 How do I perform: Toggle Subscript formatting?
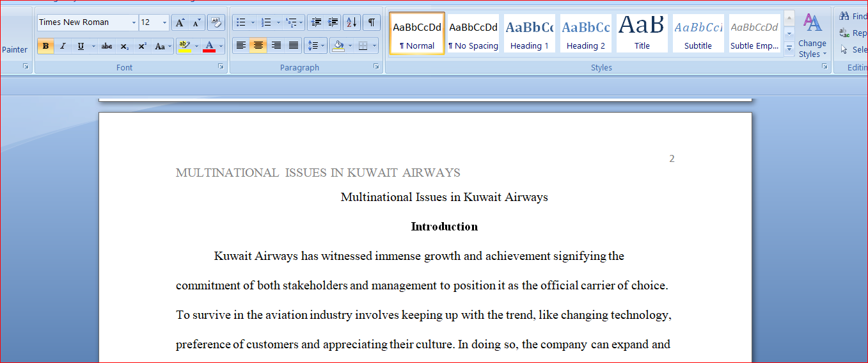125,46
